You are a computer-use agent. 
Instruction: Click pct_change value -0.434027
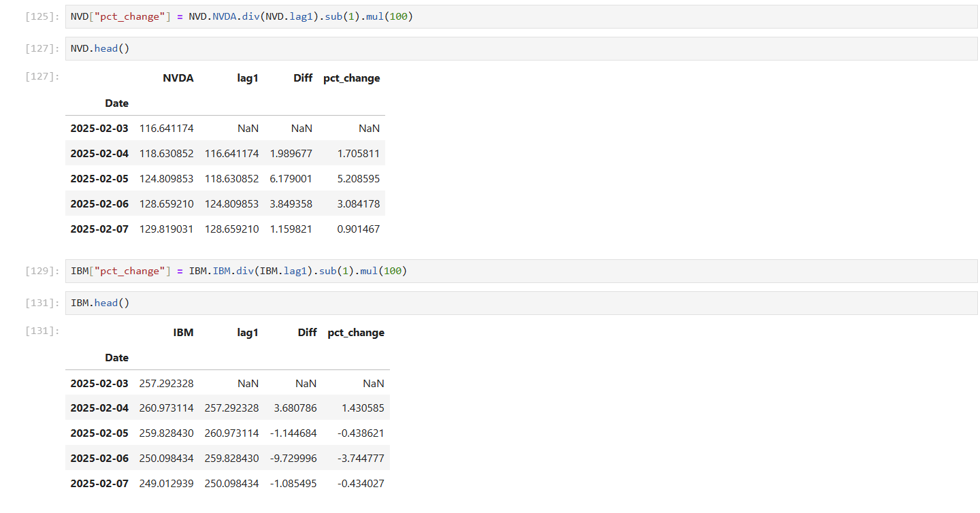click(x=361, y=483)
